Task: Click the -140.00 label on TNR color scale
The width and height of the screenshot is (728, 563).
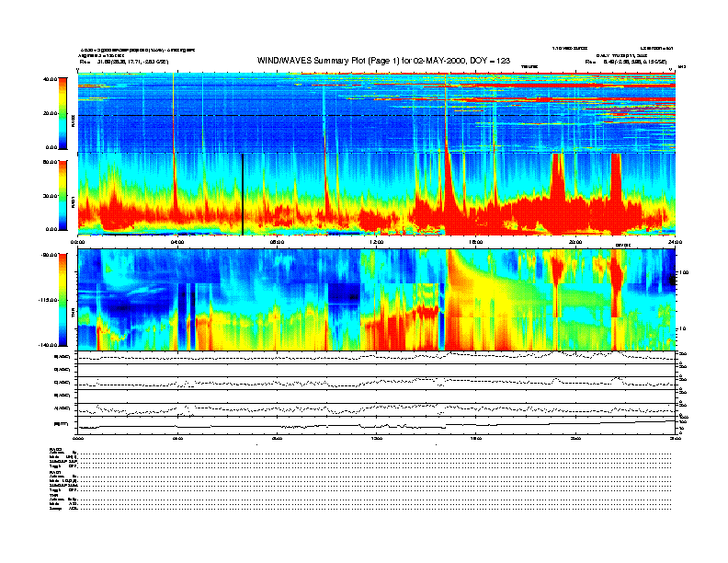Action: (49, 345)
